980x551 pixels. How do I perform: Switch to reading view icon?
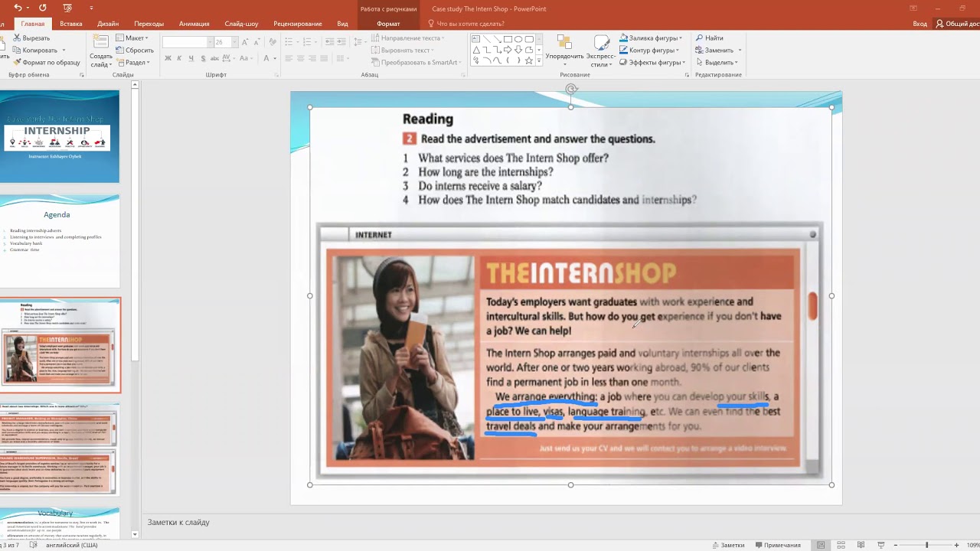click(861, 545)
